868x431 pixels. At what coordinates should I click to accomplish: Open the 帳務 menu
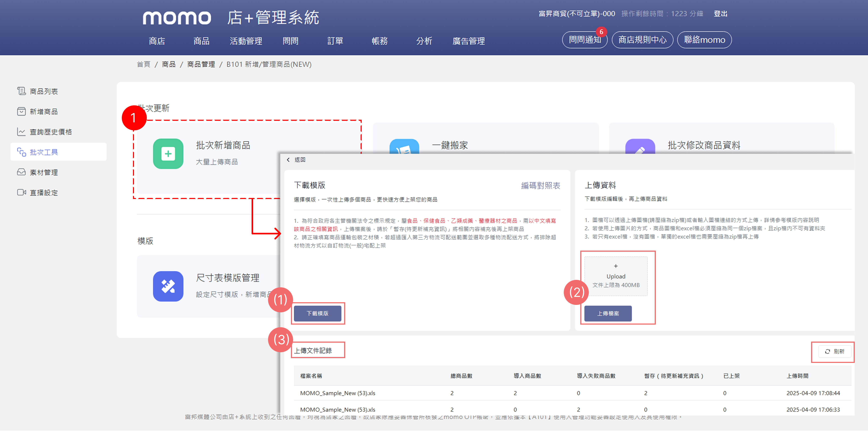coord(380,41)
